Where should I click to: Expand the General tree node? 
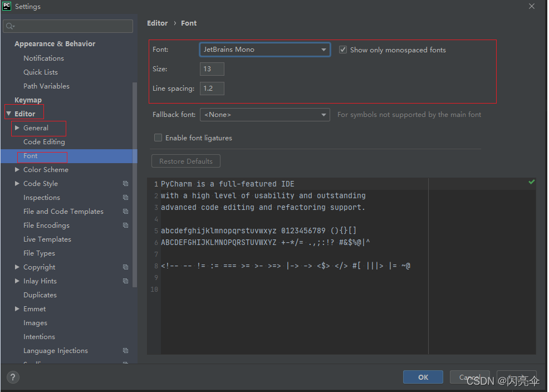pyautogui.click(x=17, y=128)
